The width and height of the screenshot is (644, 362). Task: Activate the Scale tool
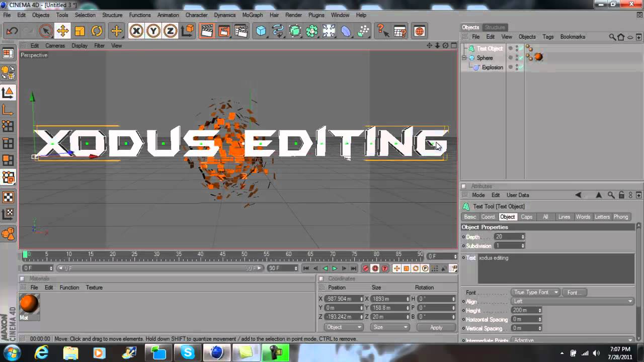coord(79,31)
